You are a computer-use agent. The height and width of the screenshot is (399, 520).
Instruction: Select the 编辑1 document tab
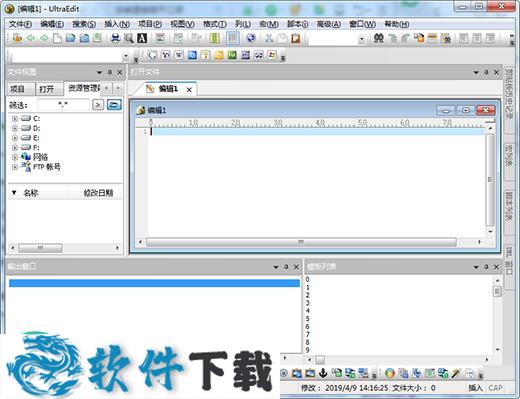[x=168, y=89]
